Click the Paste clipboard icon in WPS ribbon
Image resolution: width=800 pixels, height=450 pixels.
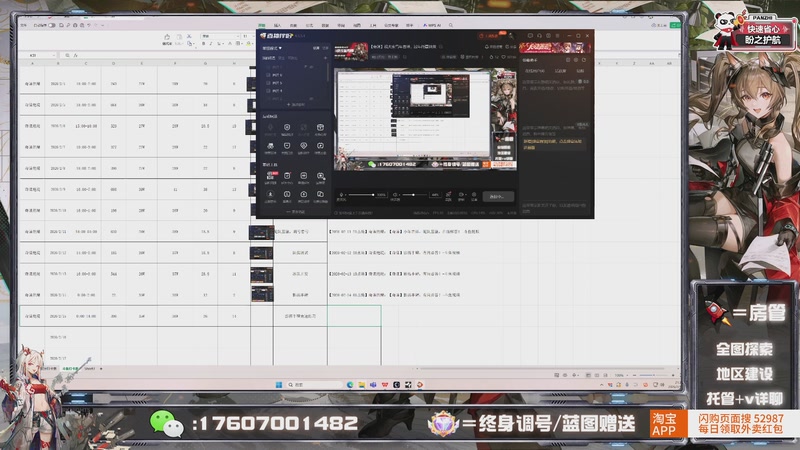(x=179, y=37)
